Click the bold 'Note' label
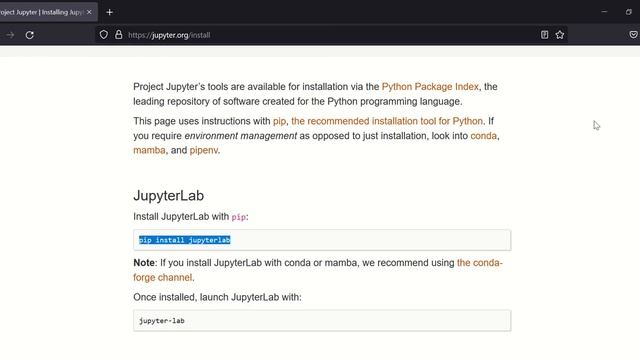The width and height of the screenshot is (640, 360). pos(144,263)
